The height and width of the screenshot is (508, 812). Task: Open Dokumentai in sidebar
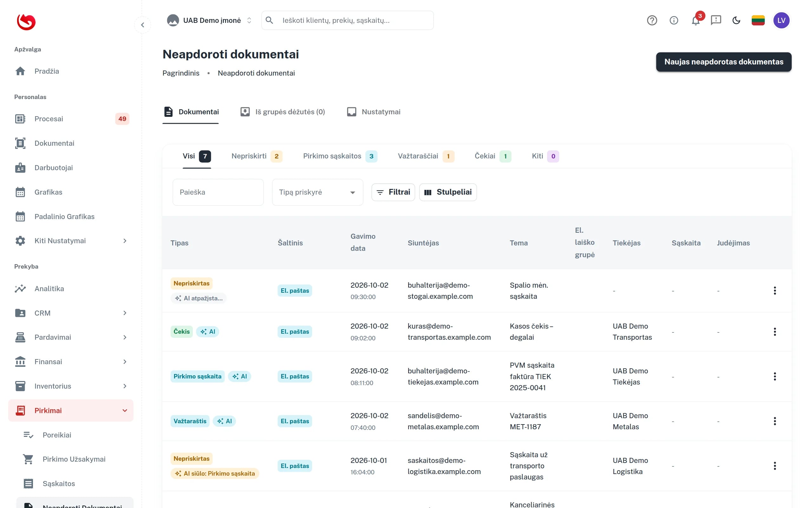[71, 143]
